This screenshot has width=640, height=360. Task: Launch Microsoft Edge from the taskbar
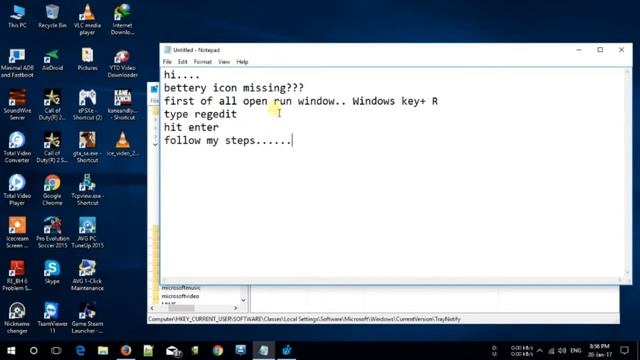[80, 351]
